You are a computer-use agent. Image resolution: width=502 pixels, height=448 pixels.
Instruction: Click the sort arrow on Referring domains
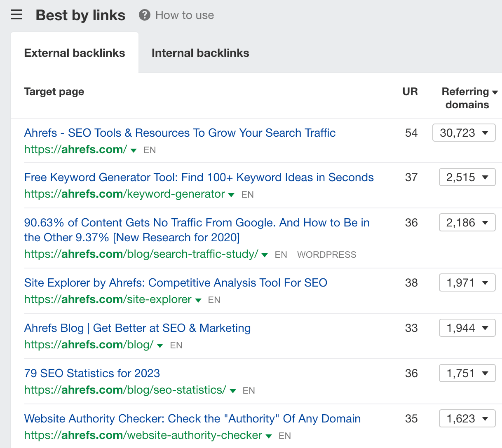[x=496, y=91]
